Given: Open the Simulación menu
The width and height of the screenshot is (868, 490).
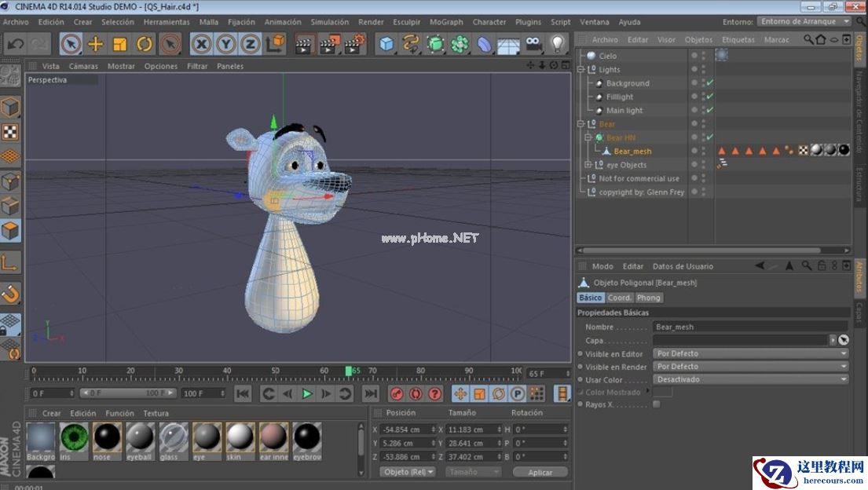Looking at the screenshot, I should tap(329, 22).
